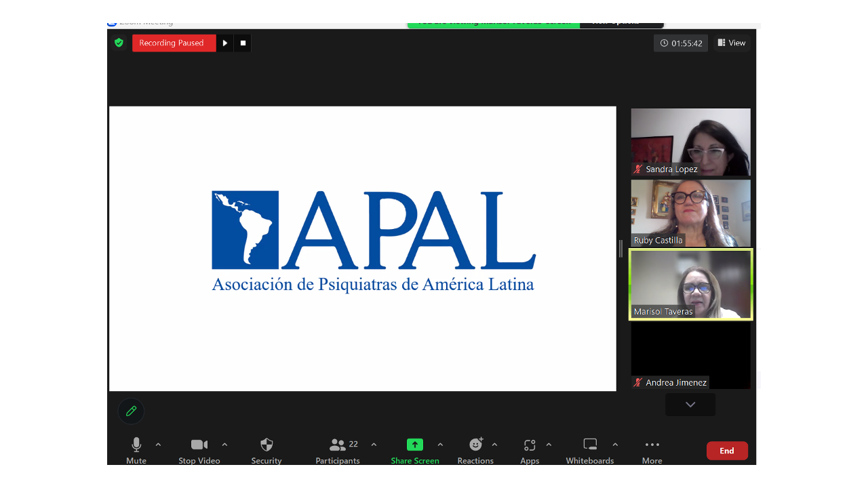Select Ruby Castilla video thumbnail
The width and height of the screenshot is (868, 488).
tap(690, 213)
